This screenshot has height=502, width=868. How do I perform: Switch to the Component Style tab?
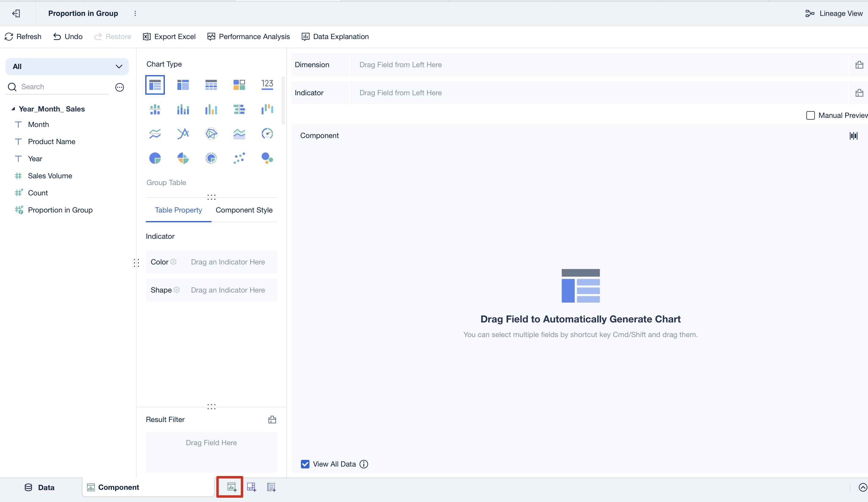pos(244,210)
